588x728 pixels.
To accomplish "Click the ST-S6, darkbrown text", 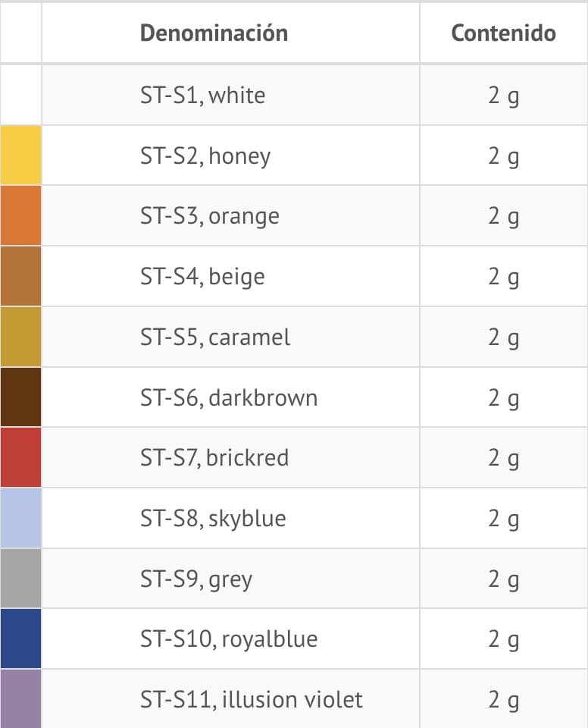I will (228, 397).
